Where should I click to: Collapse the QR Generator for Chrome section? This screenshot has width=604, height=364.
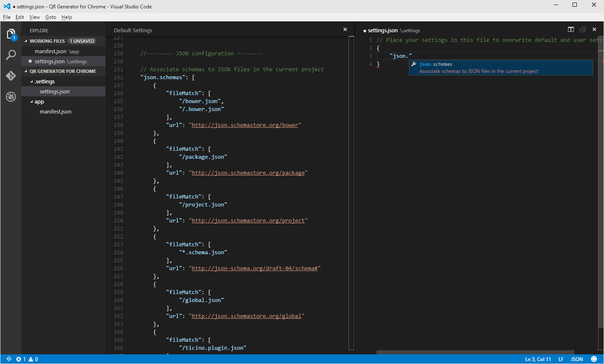coord(26,71)
